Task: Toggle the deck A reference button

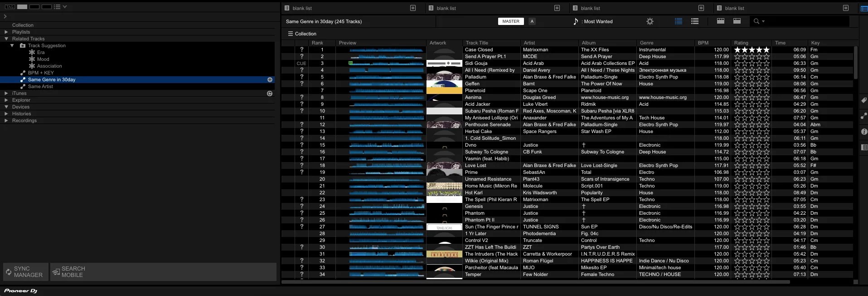Action: 532,21
